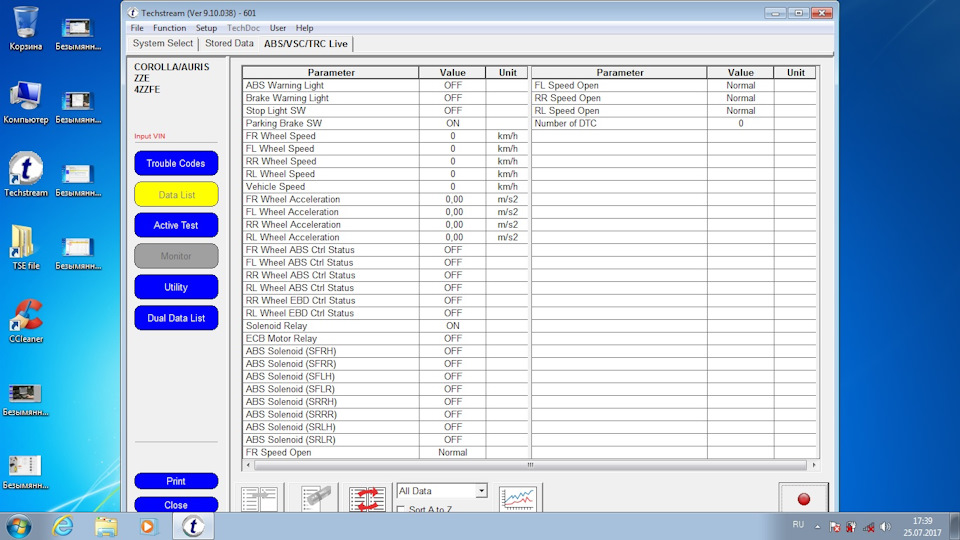Show hidden tray icons arrow
The width and height of the screenshot is (960, 540).
click(x=817, y=527)
